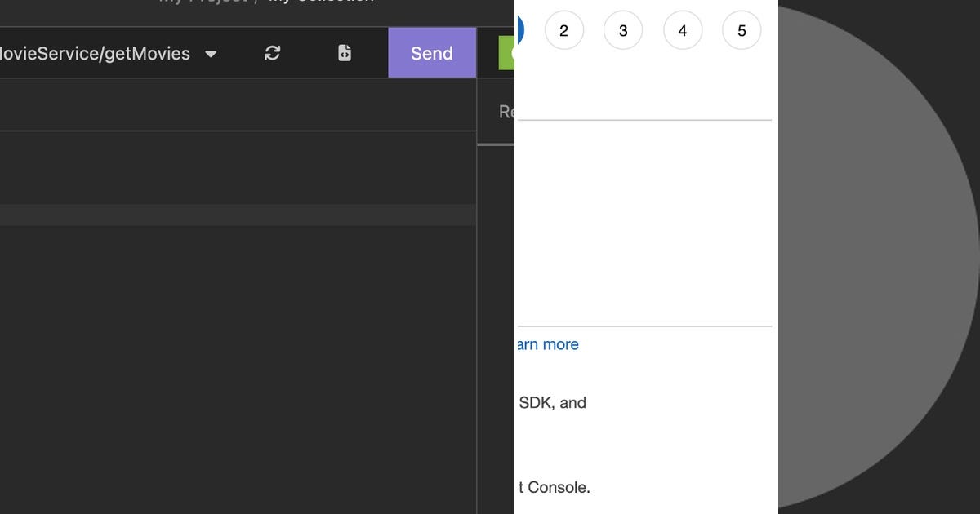
Task: Select wizard step 5 circle
Action: pyautogui.click(x=742, y=29)
